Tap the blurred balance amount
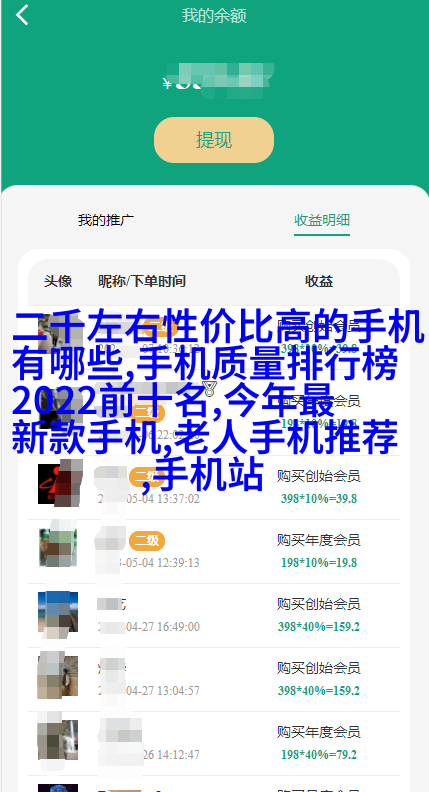This screenshot has width=429, height=792. coord(218,81)
